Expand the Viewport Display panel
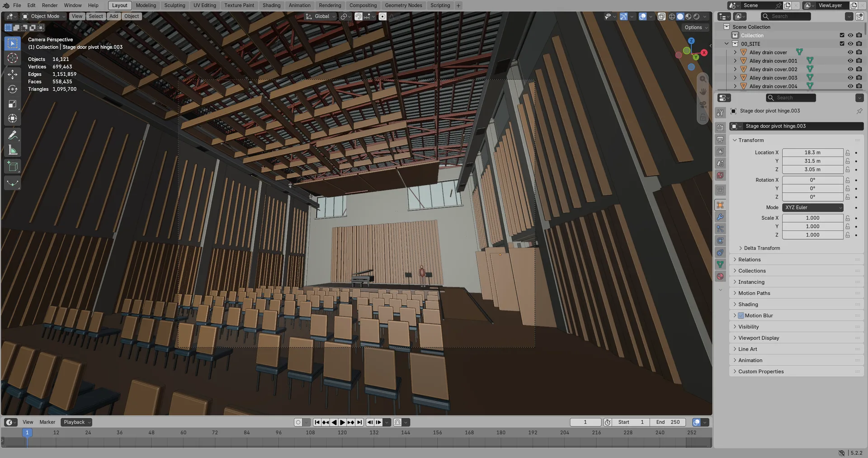 [796, 338]
